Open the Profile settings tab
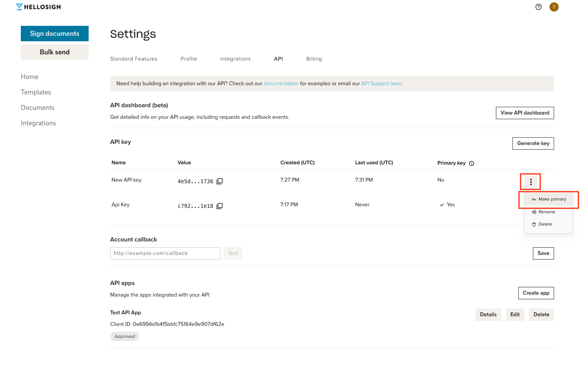This screenshot has height=366, width=588. click(x=188, y=59)
